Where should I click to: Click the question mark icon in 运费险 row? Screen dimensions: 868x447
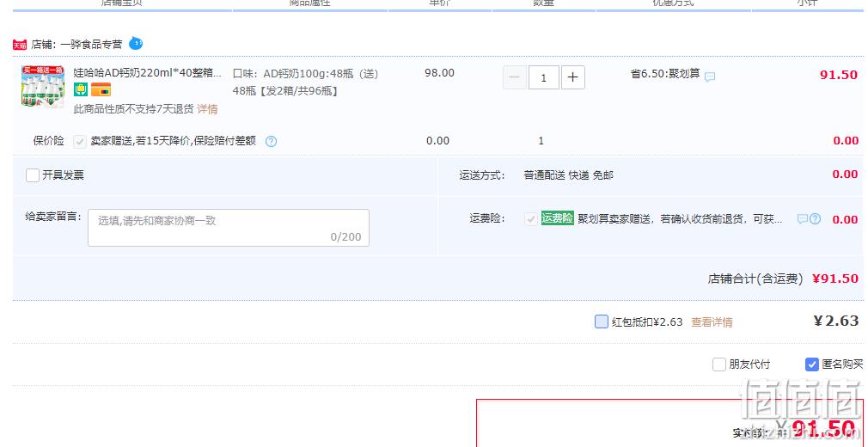click(815, 219)
